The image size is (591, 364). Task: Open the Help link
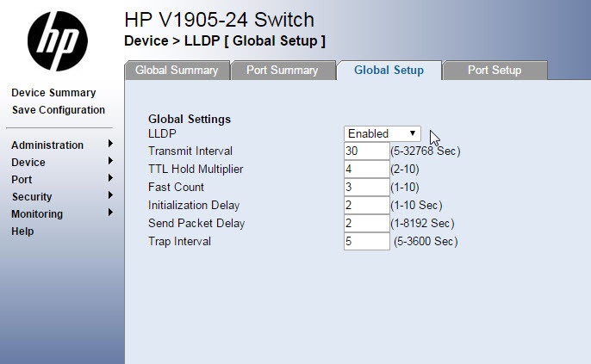coord(22,231)
